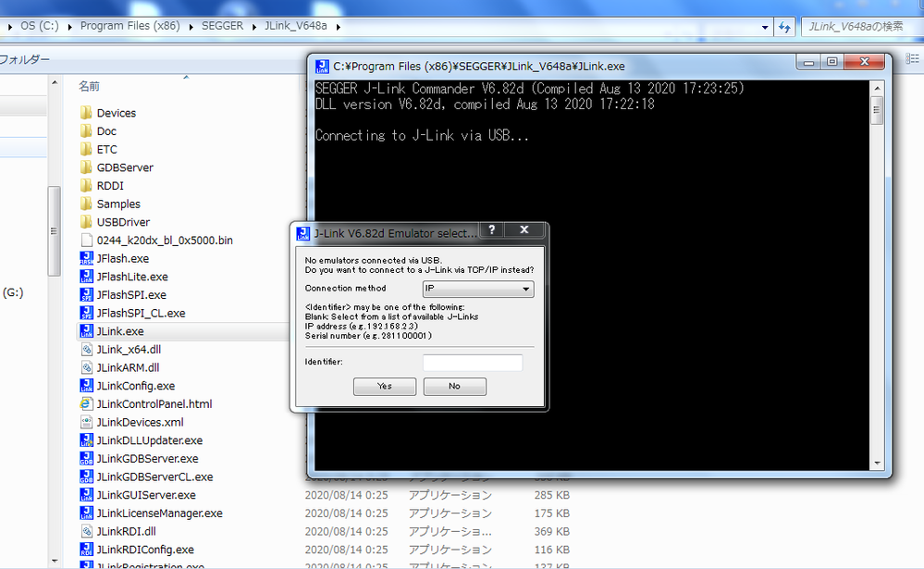The width and height of the screenshot is (924, 569).
Task: Select the JLinkDevices.xml icon
Action: [86, 422]
